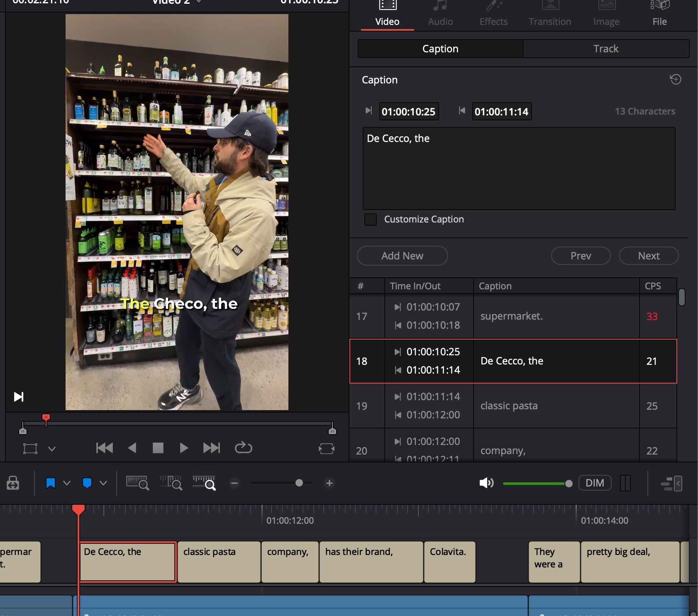Toggle timeline linked selection lock icon

click(13, 483)
